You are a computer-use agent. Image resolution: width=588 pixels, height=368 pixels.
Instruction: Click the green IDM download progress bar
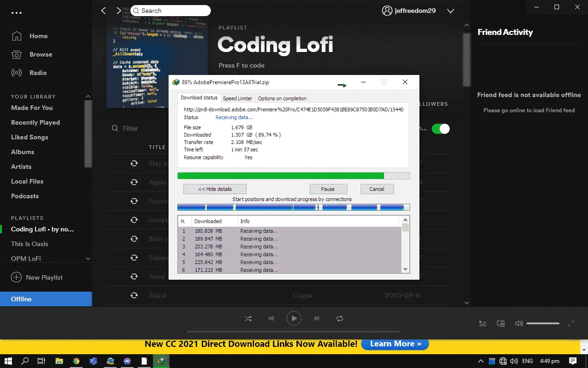pos(294,176)
